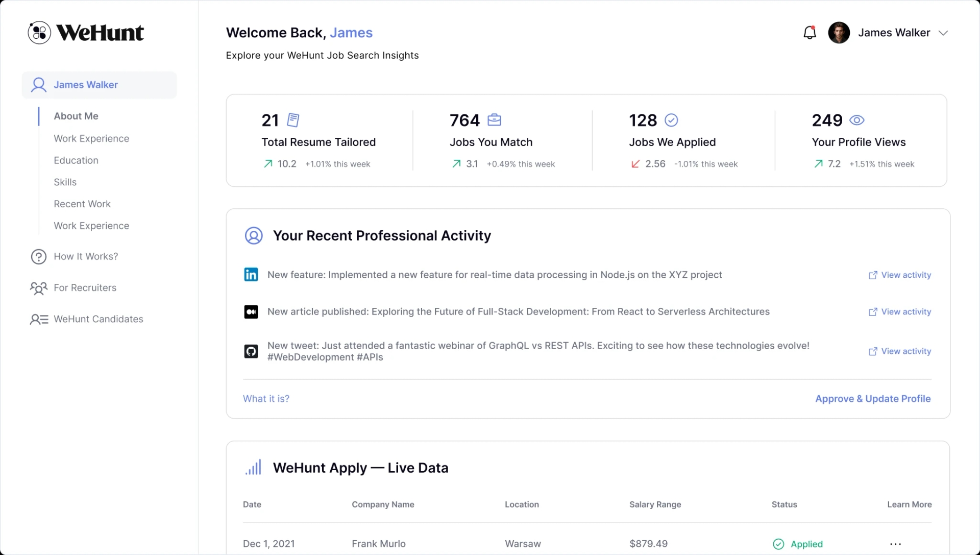Click the green up arrow beside 10.2

click(x=268, y=164)
